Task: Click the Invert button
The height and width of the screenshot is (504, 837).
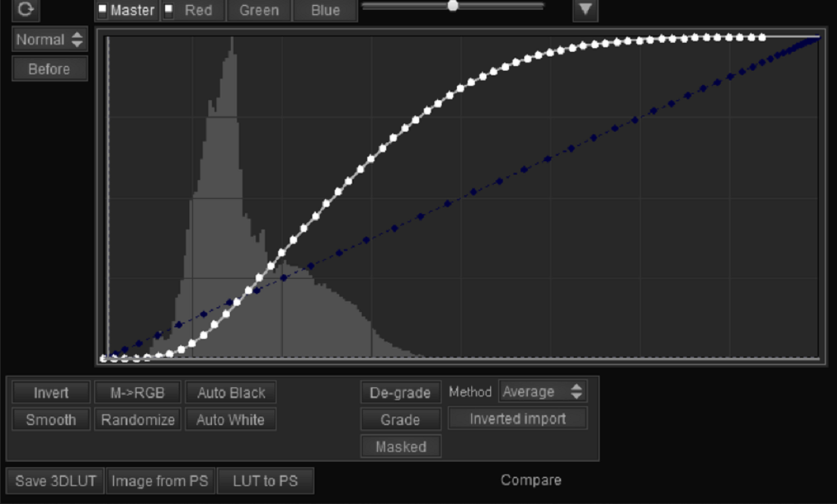Action: [x=51, y=393]
